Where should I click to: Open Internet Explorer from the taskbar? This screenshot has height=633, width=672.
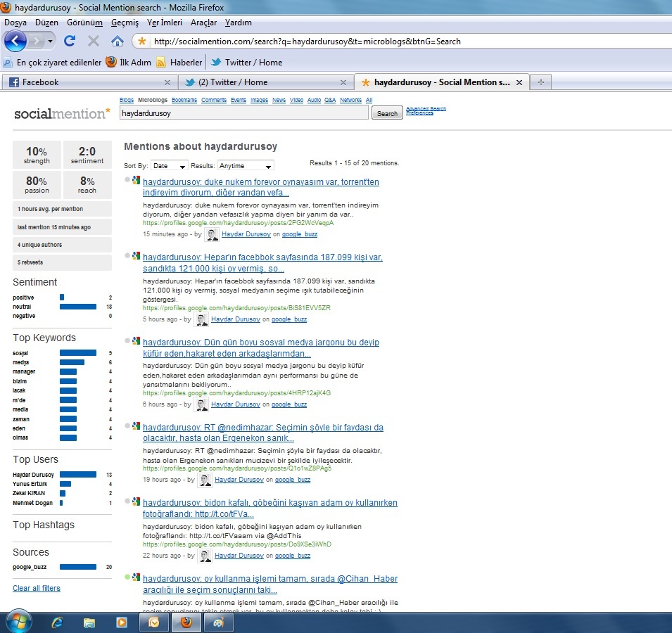coord(57,622)
